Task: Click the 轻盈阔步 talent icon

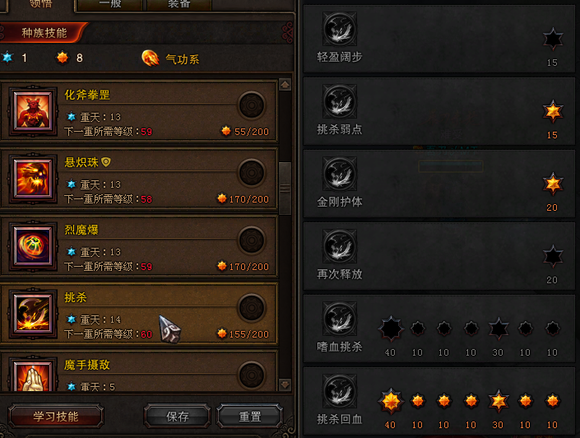Action: click(340, 29)
